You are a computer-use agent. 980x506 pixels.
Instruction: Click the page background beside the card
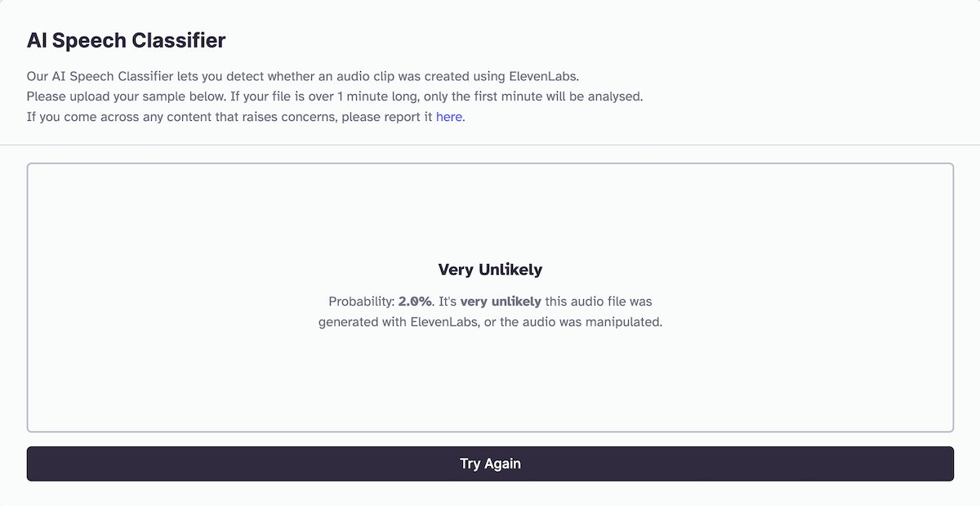pyautogui.click(x=12, y=294)
